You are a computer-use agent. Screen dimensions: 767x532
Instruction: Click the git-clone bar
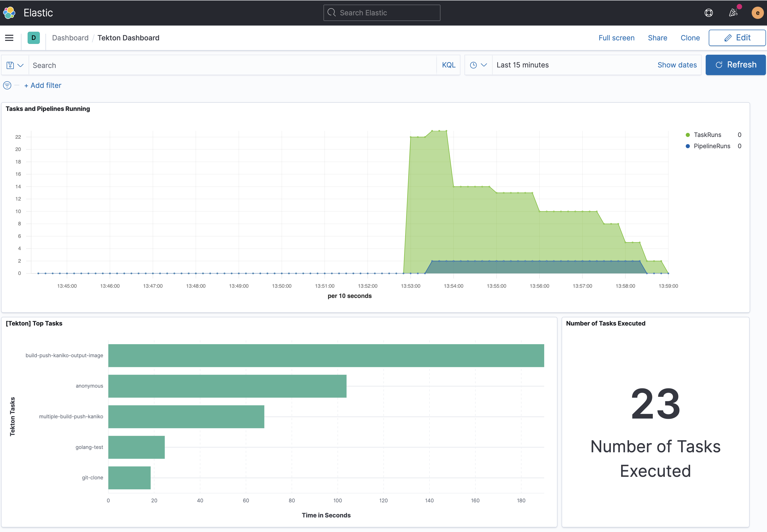click(x=129, y=478)
